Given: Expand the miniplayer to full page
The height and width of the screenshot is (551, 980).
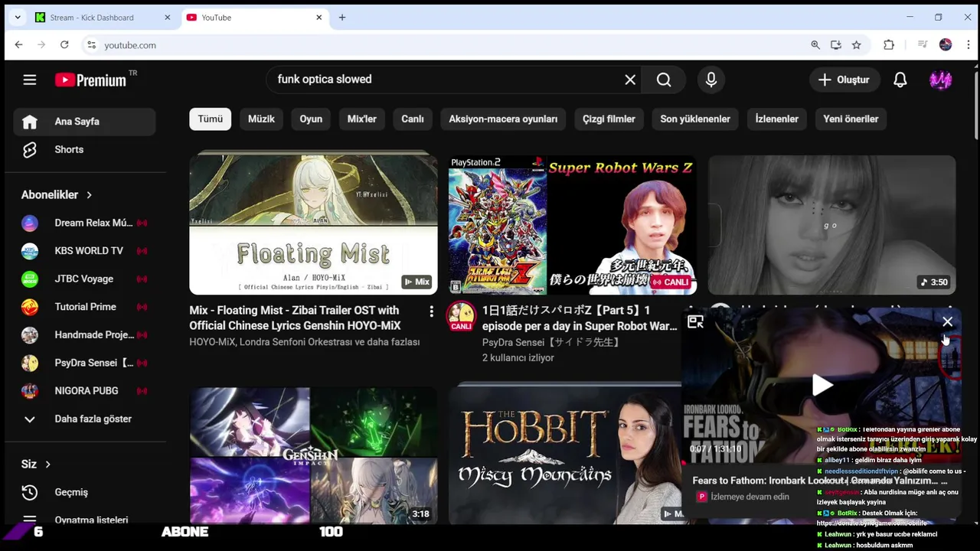Looking at the screenshot, I should point(695,322).
